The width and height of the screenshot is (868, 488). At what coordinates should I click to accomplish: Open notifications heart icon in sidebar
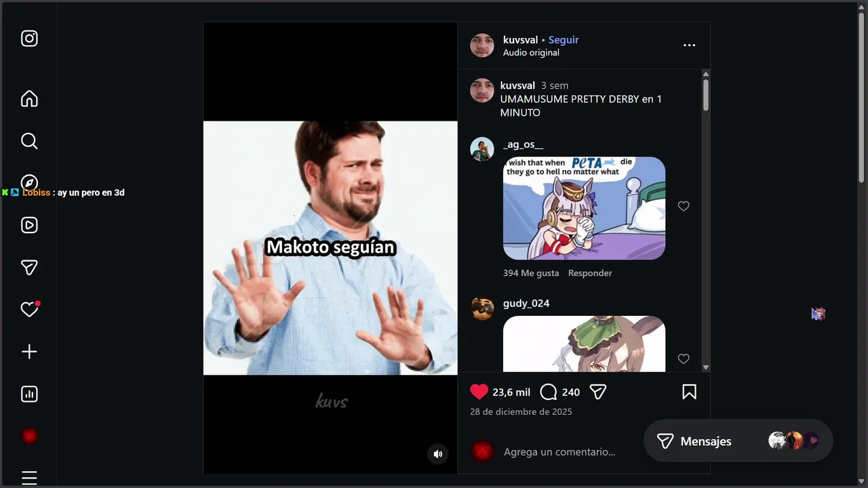tap(29, 310)
